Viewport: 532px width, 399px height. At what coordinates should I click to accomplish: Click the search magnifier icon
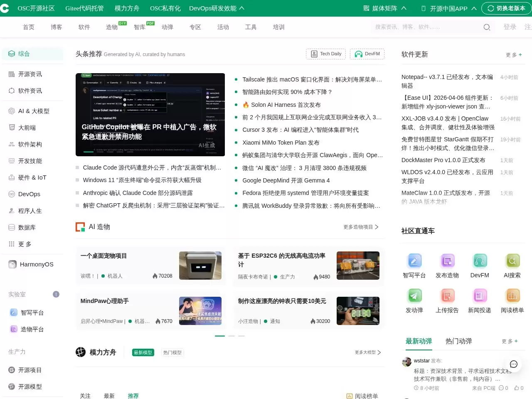tap(487, 27)
